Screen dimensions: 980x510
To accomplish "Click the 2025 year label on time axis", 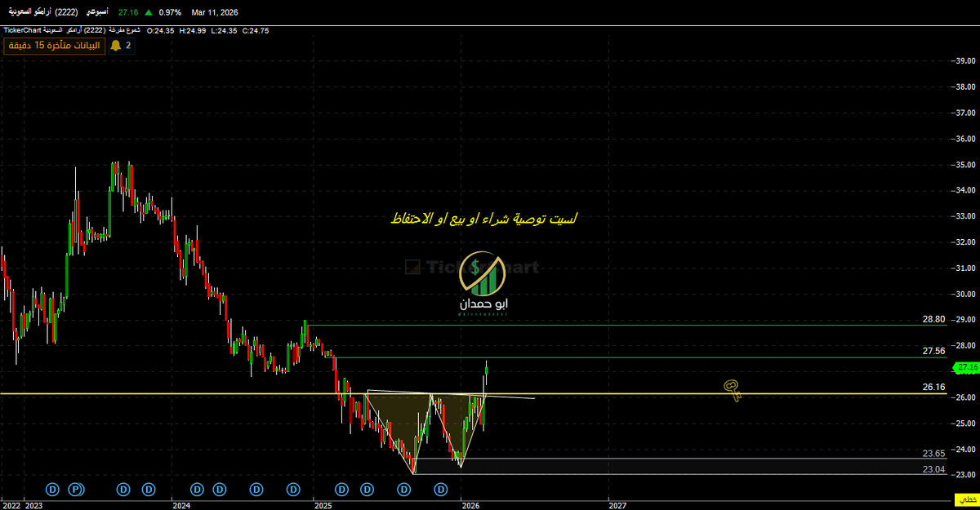I will click(323, 506).
